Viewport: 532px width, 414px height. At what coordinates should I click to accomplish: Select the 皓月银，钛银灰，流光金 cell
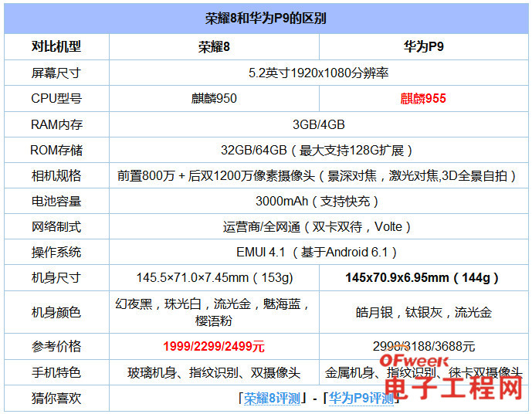pos(423,312)
